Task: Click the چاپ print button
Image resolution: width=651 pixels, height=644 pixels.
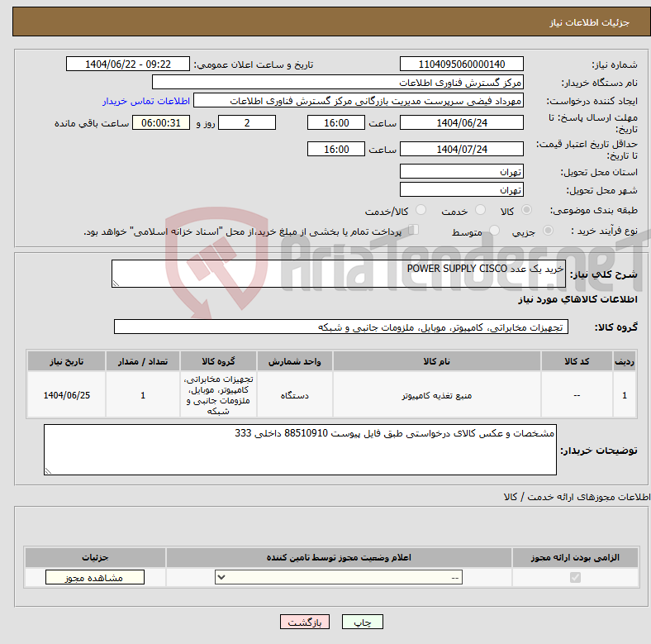Action: point(363,622)
